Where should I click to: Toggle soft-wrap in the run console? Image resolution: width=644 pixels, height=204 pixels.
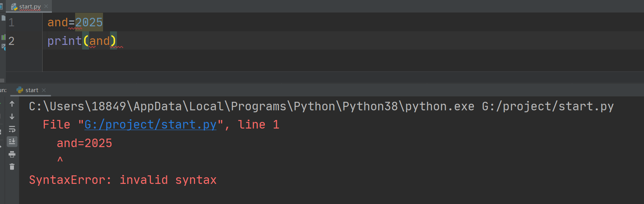pos(12,129)
